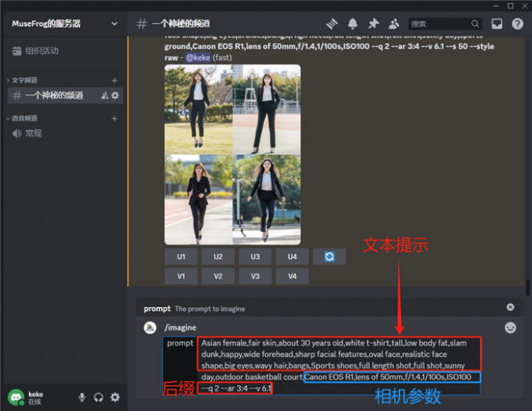Click the keke username in user panel
Viewport: 532px width, 411px height.
pos(36,394)
